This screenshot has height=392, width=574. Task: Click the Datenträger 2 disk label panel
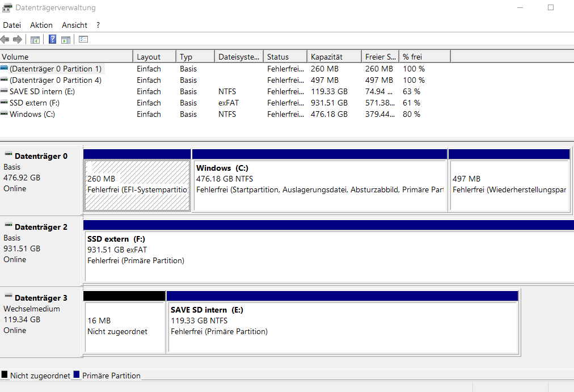(x=40, y=251)
